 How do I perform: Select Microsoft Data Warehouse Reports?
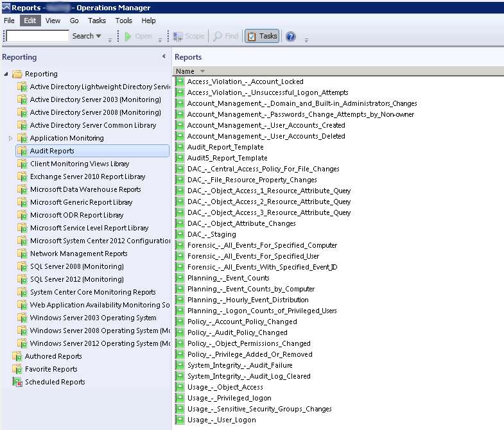click(x=85, y=189)
